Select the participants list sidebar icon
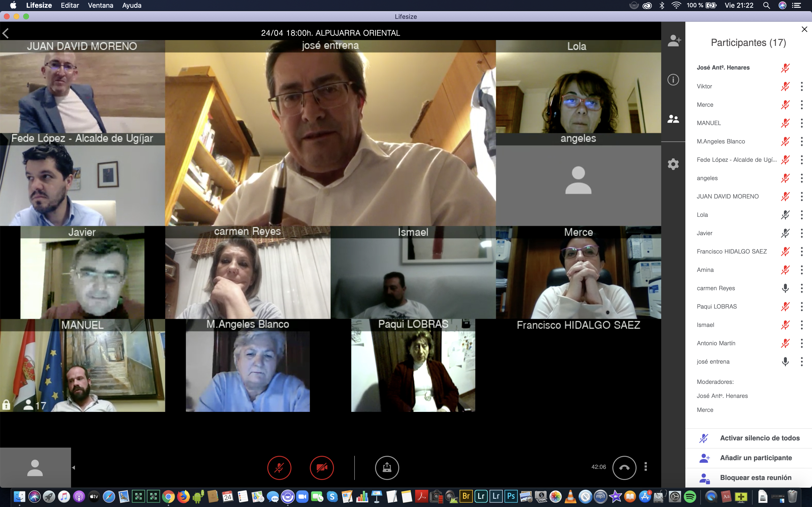This screenshot has height=507, width=812. tap(673, 119)
